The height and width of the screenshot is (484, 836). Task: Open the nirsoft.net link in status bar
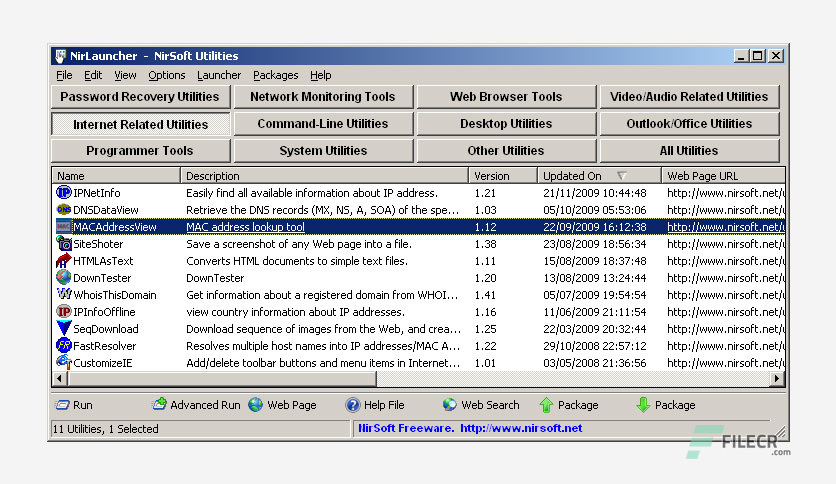521,428
